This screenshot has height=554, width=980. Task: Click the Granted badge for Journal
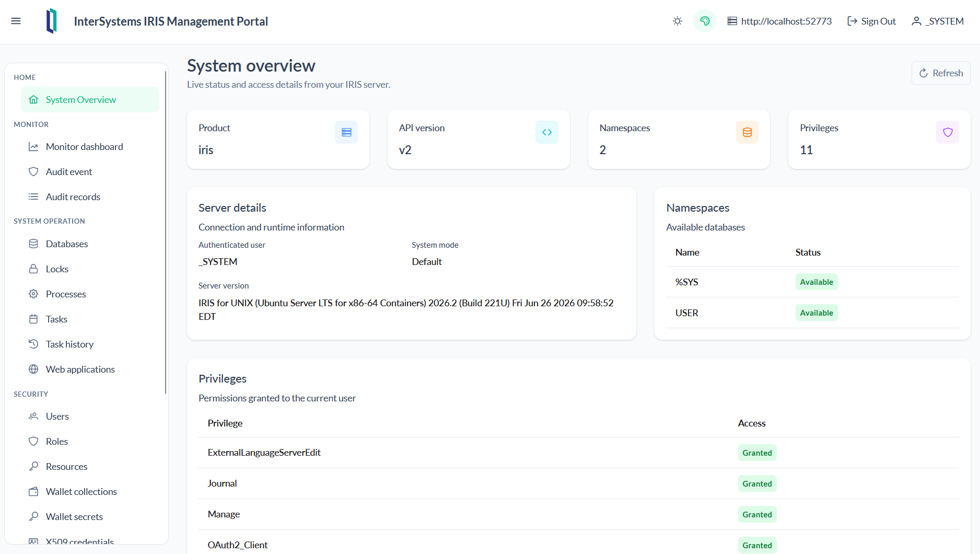[757, 483]
